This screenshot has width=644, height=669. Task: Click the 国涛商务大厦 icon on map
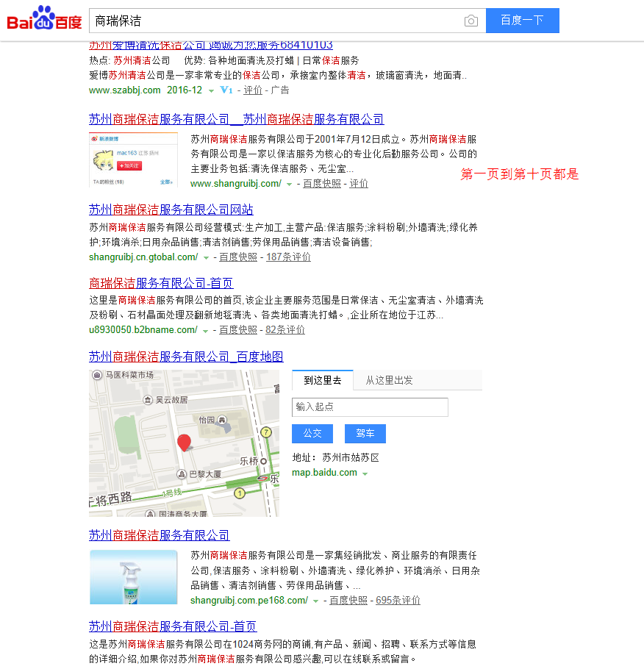coord(150,513)
